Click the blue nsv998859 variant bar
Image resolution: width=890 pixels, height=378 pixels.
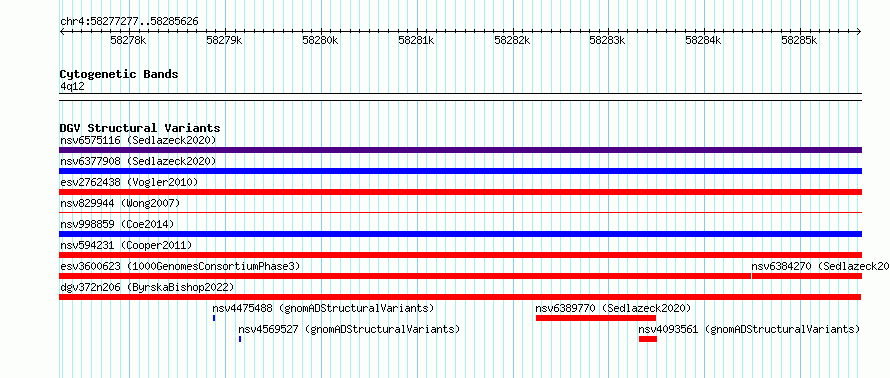(x=460, y=234)
